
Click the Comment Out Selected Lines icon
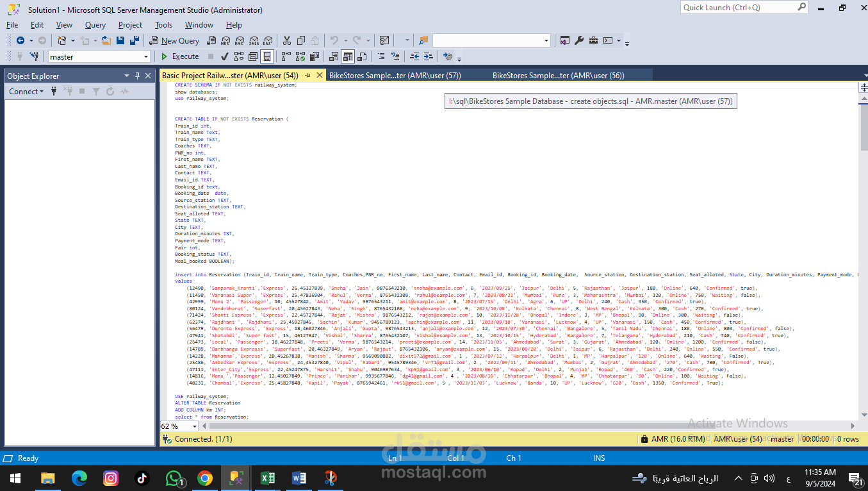[381, 56]
